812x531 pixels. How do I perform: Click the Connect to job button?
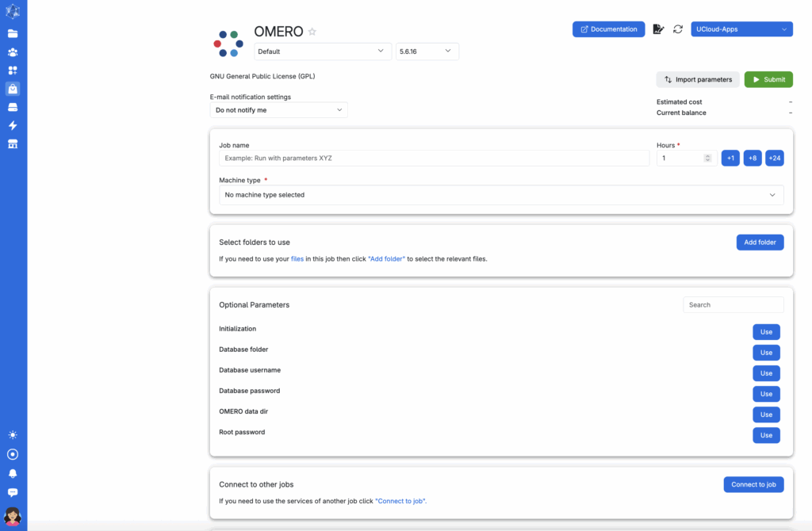click(753, 484)
